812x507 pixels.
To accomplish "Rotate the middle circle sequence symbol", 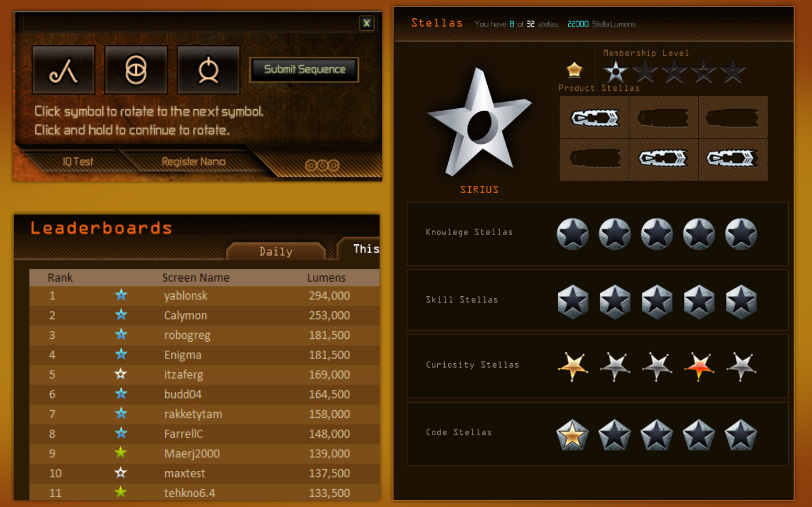I will click(x=136, y=70).
